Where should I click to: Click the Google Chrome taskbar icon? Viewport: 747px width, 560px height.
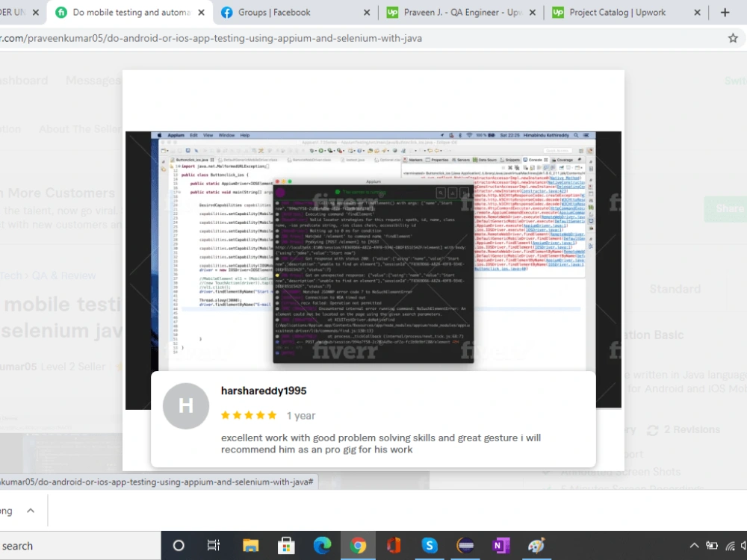click(358, 545)
